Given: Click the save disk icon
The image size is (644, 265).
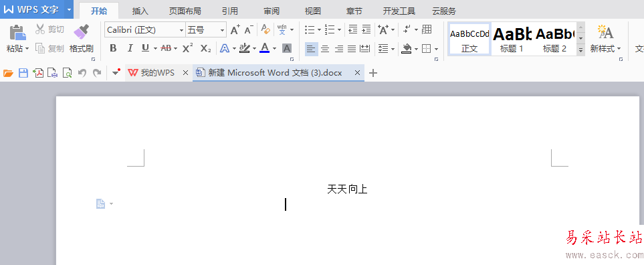Looking at the screenshot, I should click(23, 73).
